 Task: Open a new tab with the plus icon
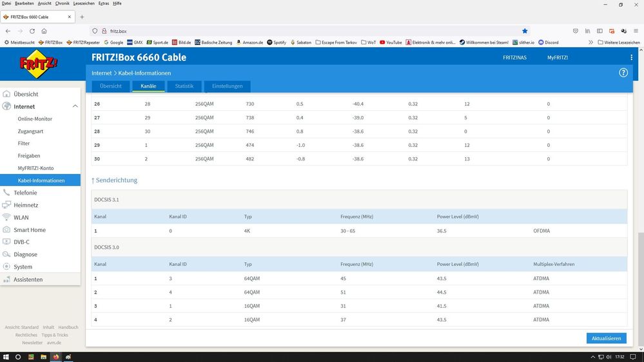tap(82, 17)
